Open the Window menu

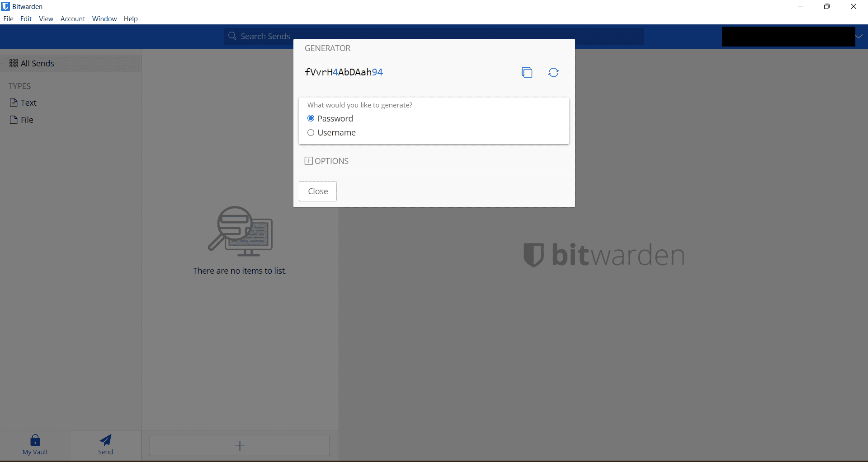coord(104,19)
